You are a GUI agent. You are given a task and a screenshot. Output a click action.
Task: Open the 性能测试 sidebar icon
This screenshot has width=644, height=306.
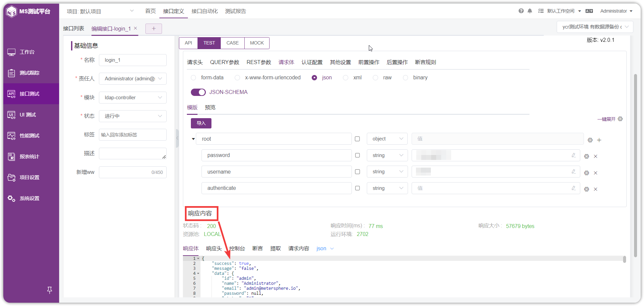click(12, 136)
